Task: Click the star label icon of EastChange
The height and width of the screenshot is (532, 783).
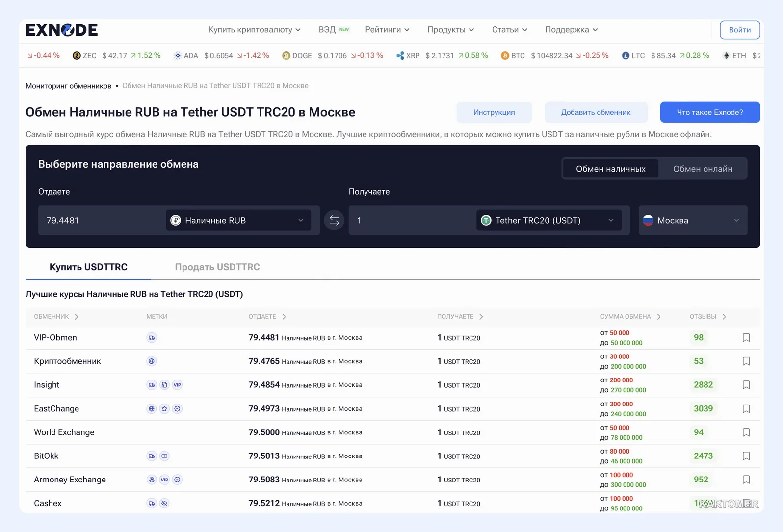Action: tap(164, 408)
